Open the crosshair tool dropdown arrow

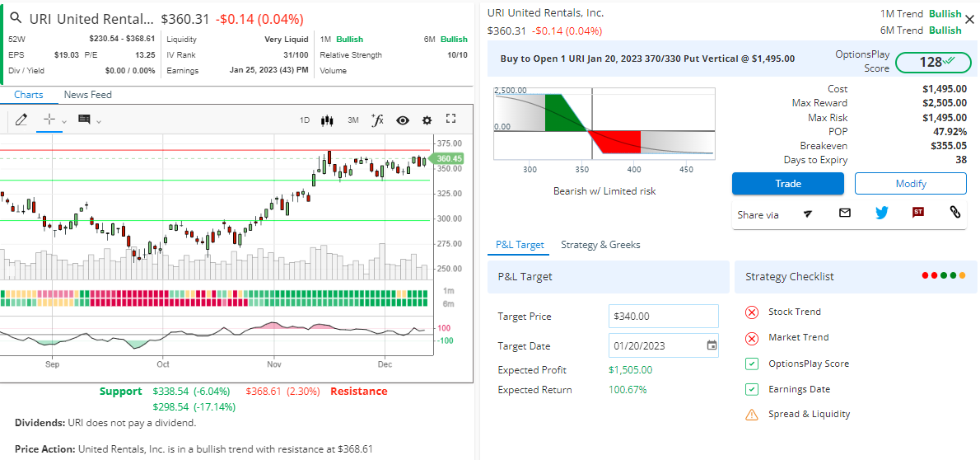[63, 121]
